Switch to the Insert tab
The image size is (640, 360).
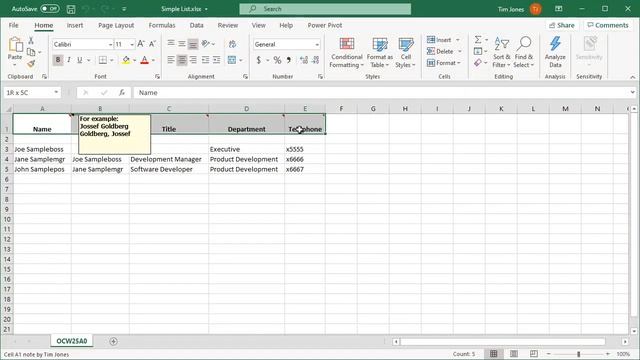tap(75, 25)
